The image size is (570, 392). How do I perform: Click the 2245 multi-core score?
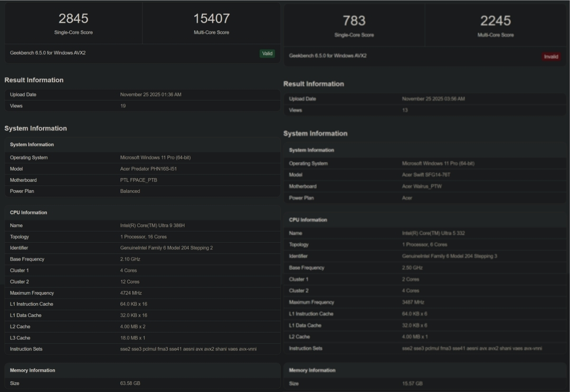point(495,21)
